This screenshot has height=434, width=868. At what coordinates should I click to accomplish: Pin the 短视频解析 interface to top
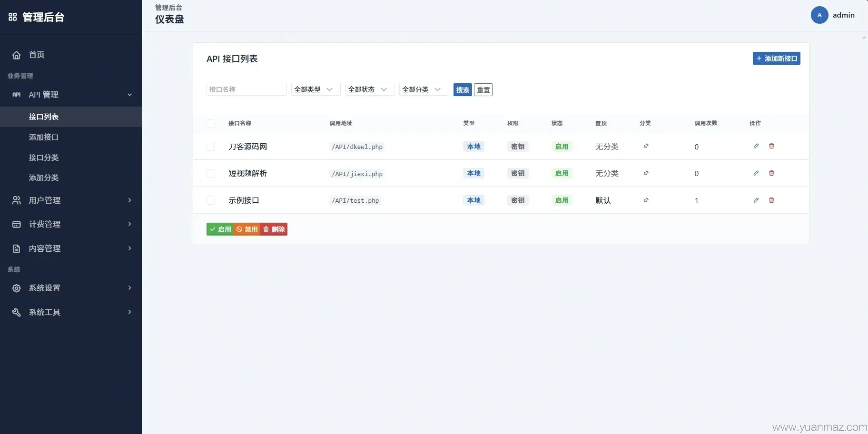[646, 173]
